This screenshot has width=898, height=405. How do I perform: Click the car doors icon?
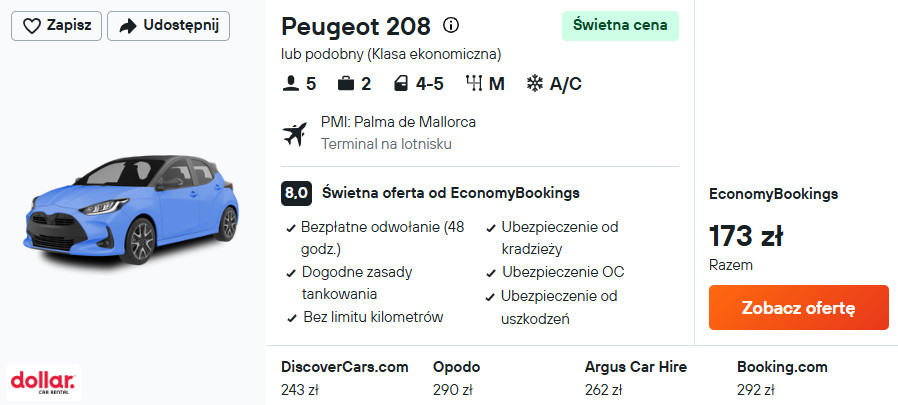click(x=401, y=84)
